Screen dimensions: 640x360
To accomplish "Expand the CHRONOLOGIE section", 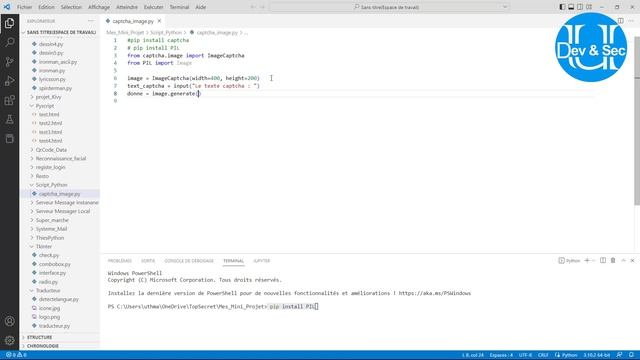I will 43,346.
